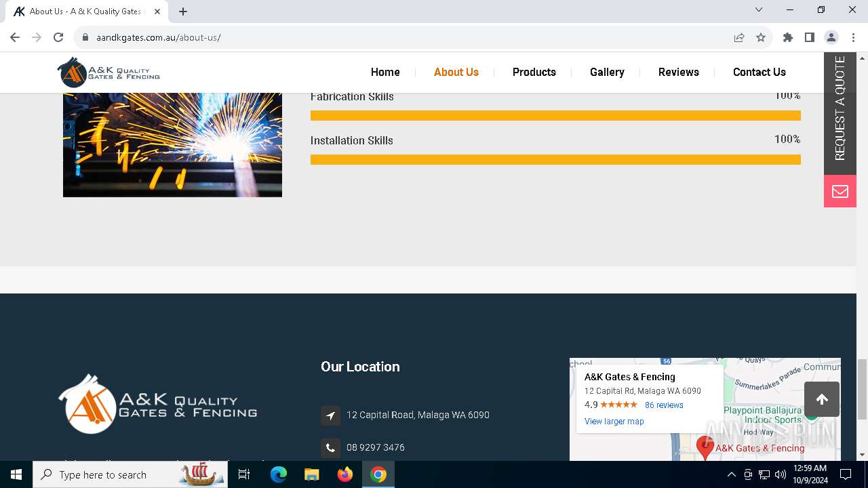Viewport: 868px width, 488px height.
Task: Click the Chrome taskbar icon
Action: click(378, 474)
